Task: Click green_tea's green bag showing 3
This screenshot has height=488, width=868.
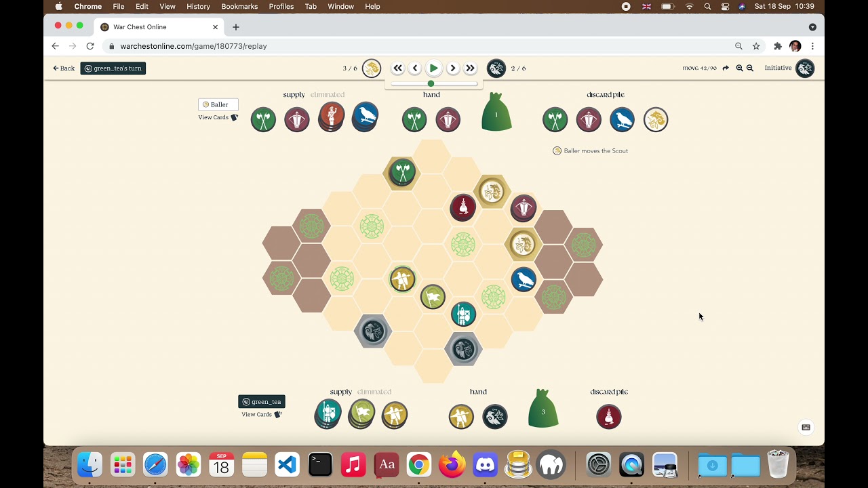Action: (543, 409)
